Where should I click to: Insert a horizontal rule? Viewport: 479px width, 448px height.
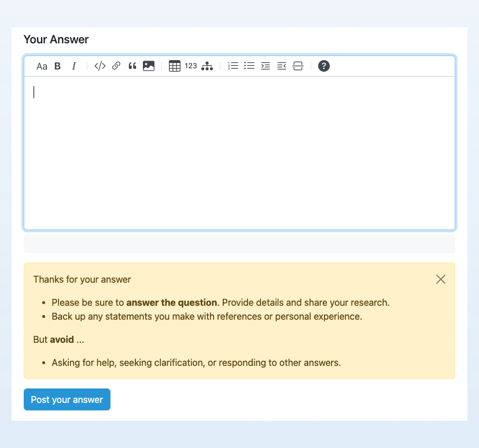click(298, 66)
